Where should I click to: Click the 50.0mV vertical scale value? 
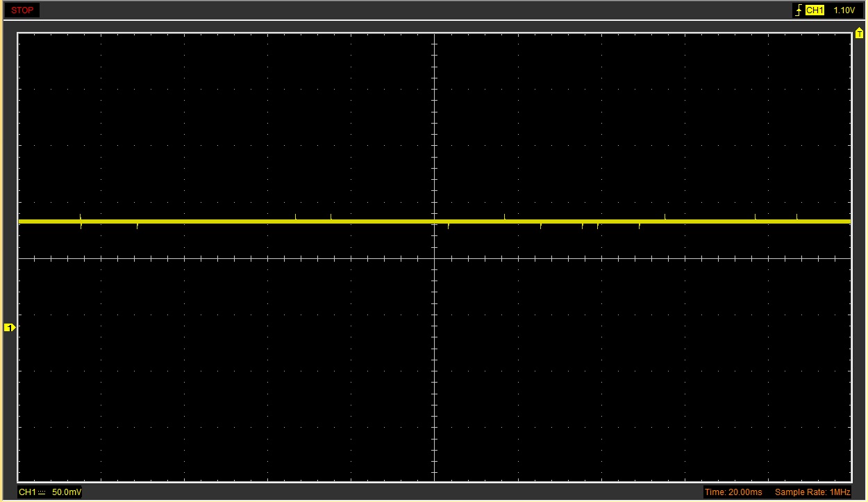coord(67,492)
